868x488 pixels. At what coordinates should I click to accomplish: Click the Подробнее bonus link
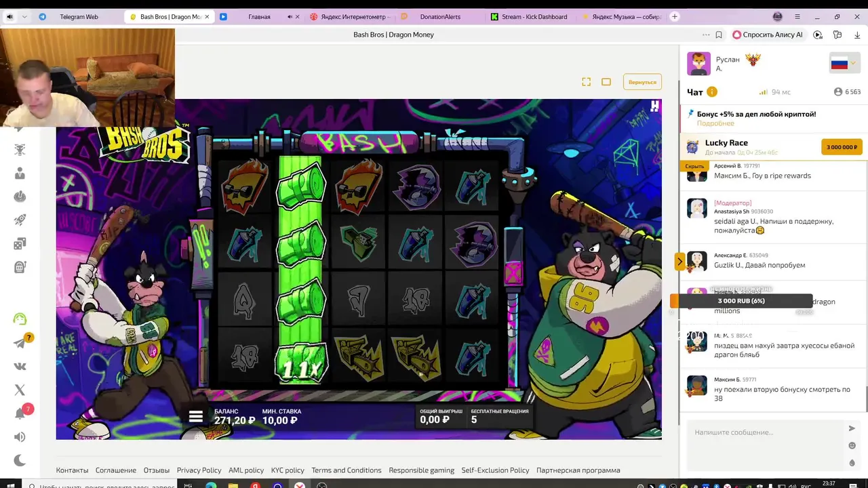tap(715, 123)
